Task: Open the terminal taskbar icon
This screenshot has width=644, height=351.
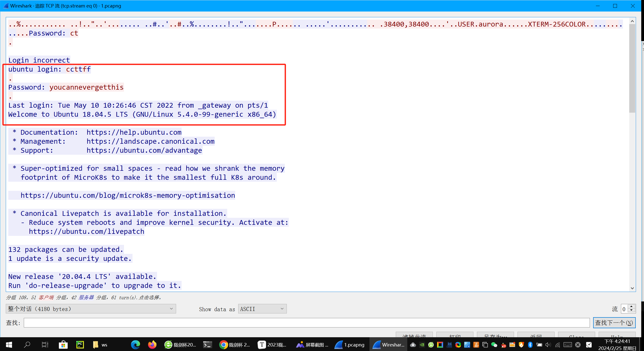Action: point(207,345)
